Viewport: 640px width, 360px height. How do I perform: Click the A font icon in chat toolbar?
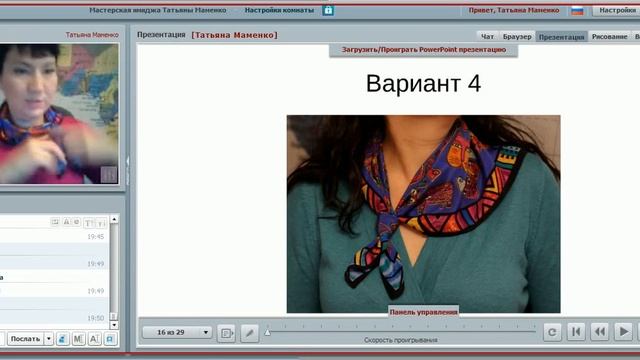(x=94, y=339)
